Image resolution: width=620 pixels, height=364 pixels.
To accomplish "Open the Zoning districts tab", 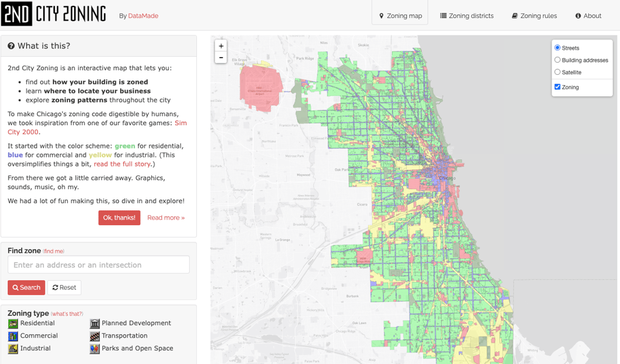I will (467, 15).
